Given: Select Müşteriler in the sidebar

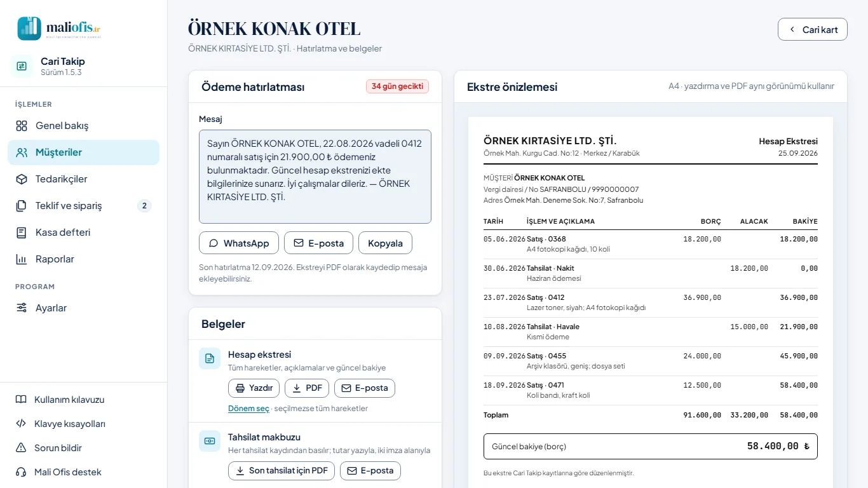Looking at the screenshot, I should 83,152.
